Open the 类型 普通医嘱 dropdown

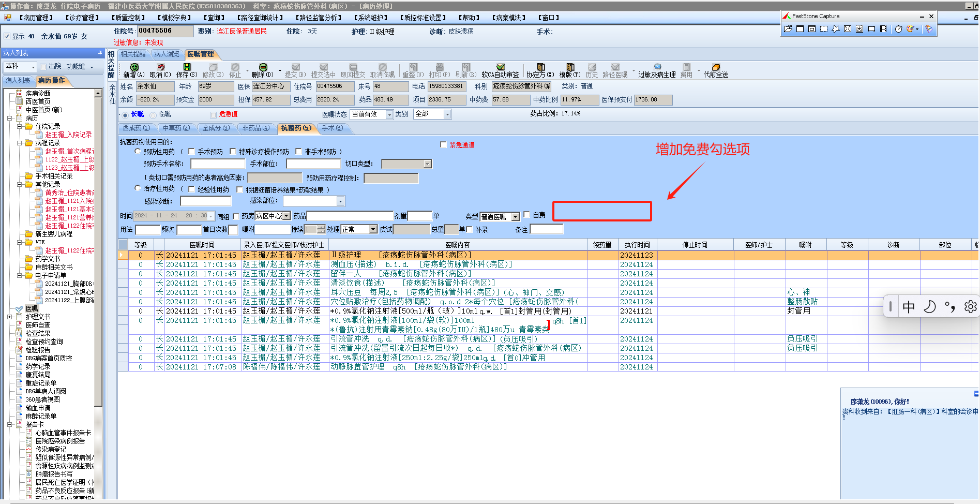point(515,217)
